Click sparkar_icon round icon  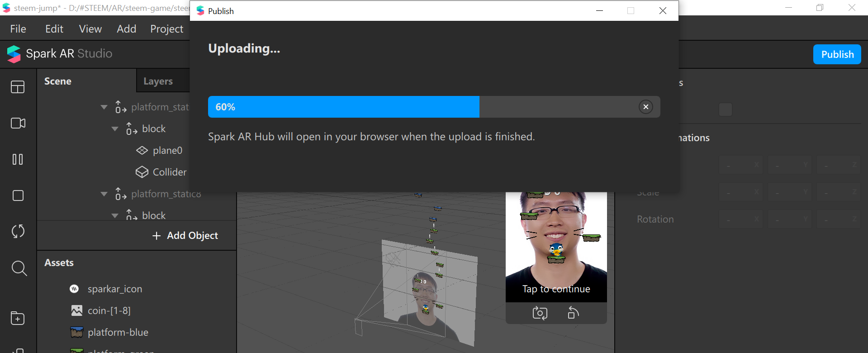[74, 289]
